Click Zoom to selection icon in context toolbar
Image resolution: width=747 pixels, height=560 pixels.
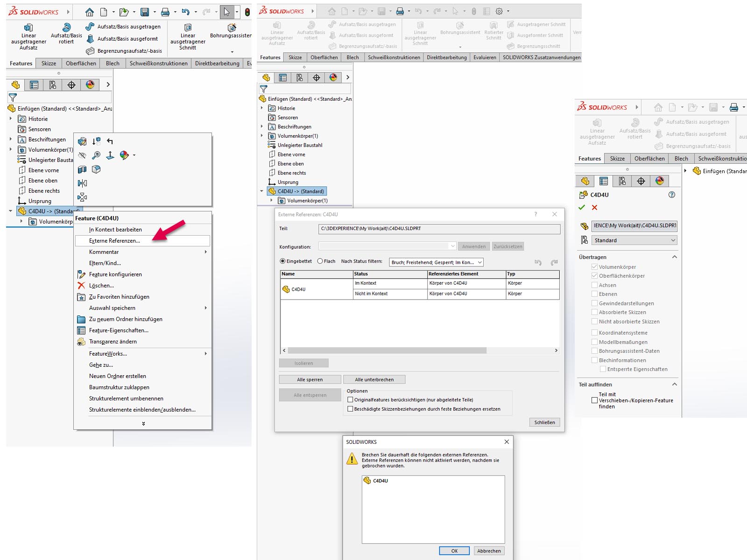click(96, 155)
